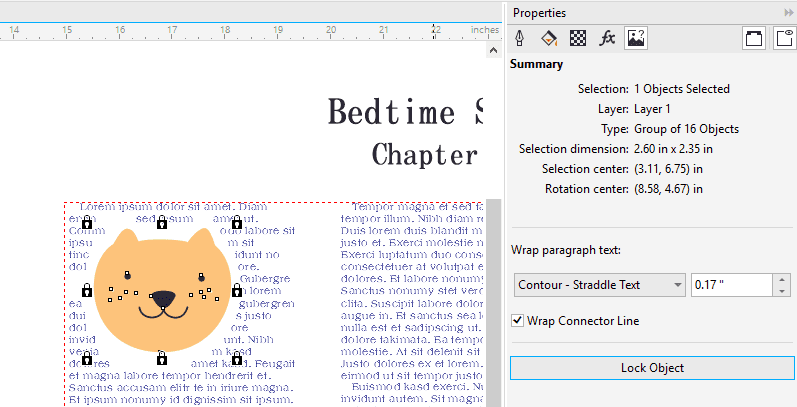Open the Fill properties bucket icon

[x=548, y=38]
